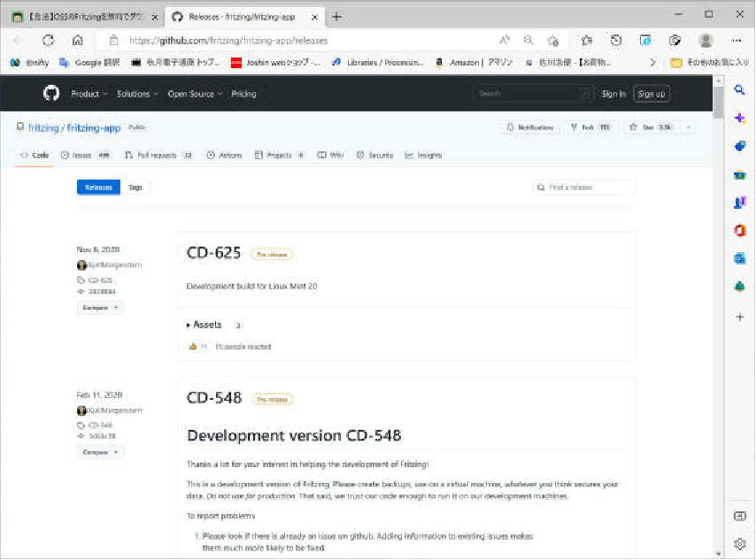This screenshot has width=756, height=560.
Task: Click the Sign up button
Action: click(x=652, y=94)
